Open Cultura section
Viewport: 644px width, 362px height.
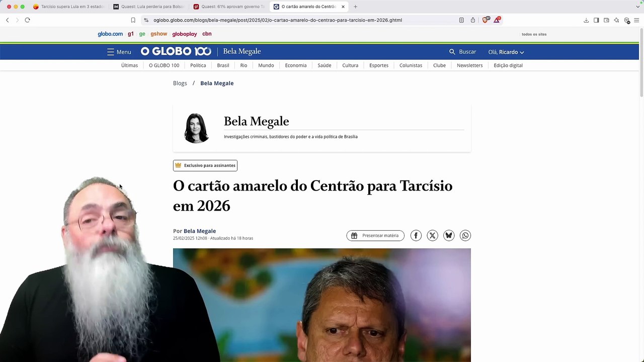[350, 65]
